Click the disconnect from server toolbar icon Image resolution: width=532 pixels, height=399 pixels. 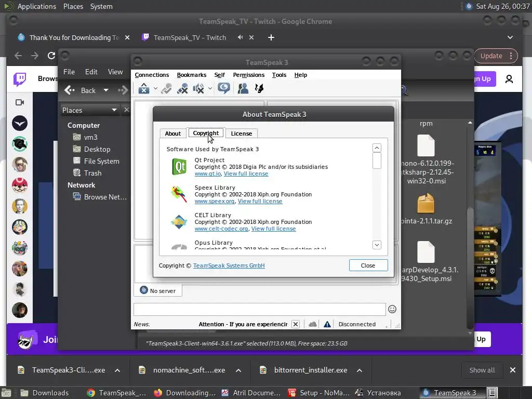point(166,89)
